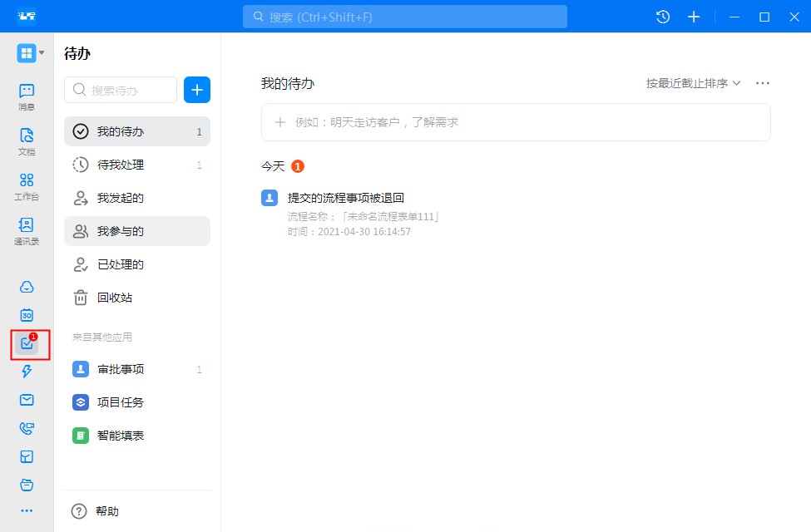Open the history clock icon in title bar
Screen dimensions: 811x532
coord(663,17)
